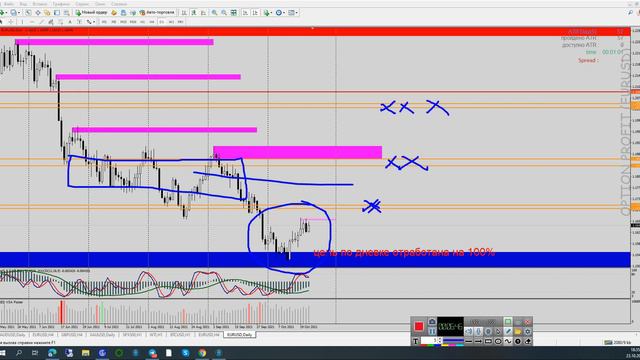Select the recorder text 'T' tool

pos(416,341)
